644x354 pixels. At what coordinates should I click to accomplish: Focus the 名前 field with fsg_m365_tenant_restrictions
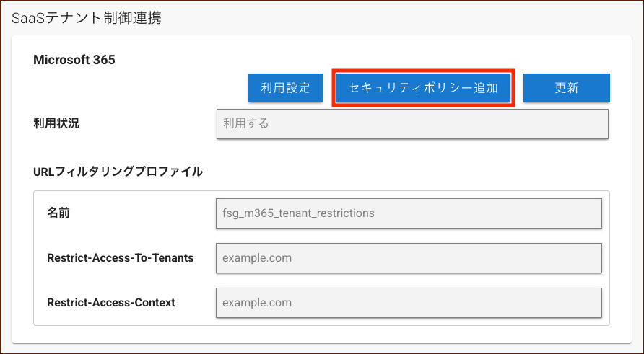pos(409,213)
